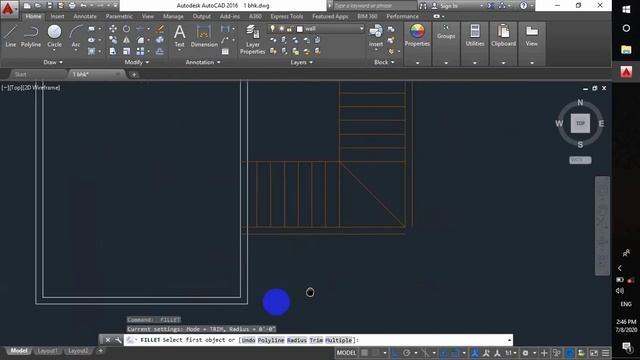Click the Stretch tool icon
The height and width of the screenshot is (360, 640).
coord(113,51)
